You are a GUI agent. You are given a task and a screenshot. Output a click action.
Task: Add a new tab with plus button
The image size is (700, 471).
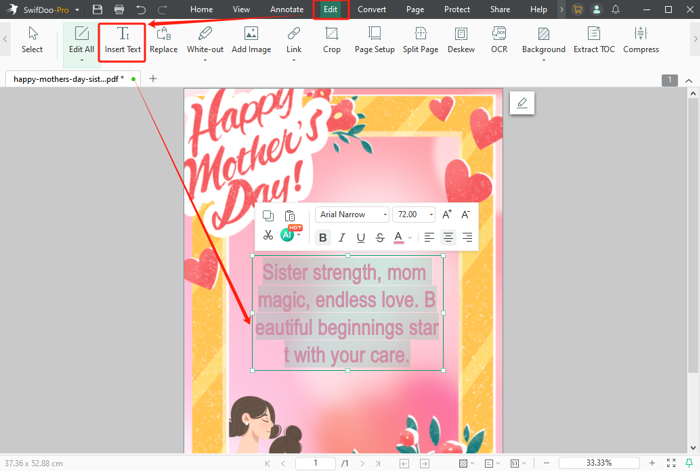pyautogui.click(x=153, y=79)
